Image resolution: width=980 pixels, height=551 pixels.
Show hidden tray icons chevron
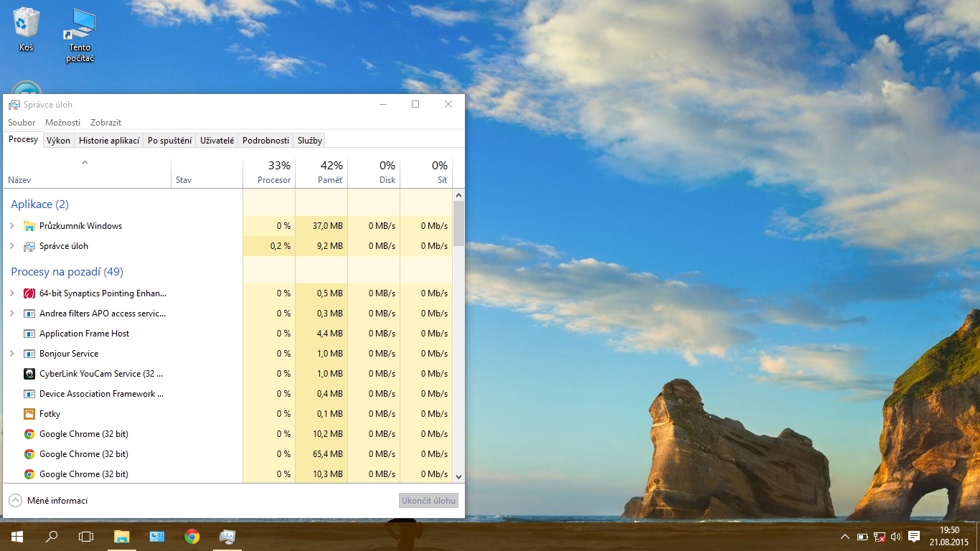[x=845, y=537]
